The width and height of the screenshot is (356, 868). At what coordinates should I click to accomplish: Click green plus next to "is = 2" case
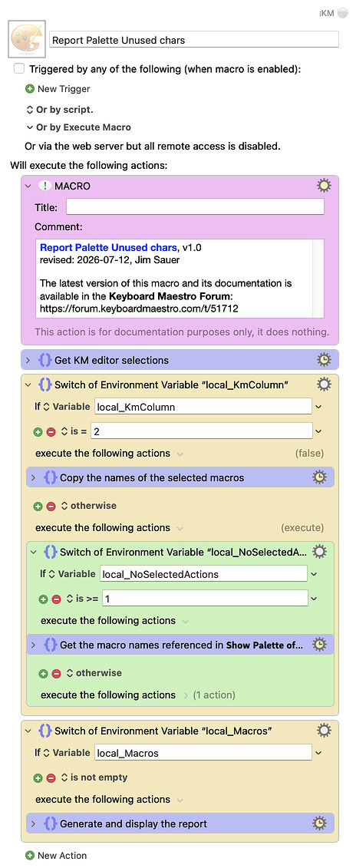tap(38, 431)
